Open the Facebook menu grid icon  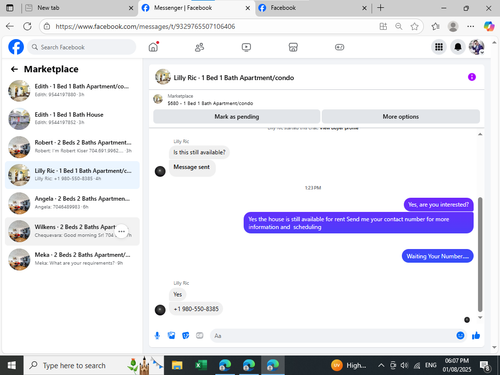click(439, 47)
